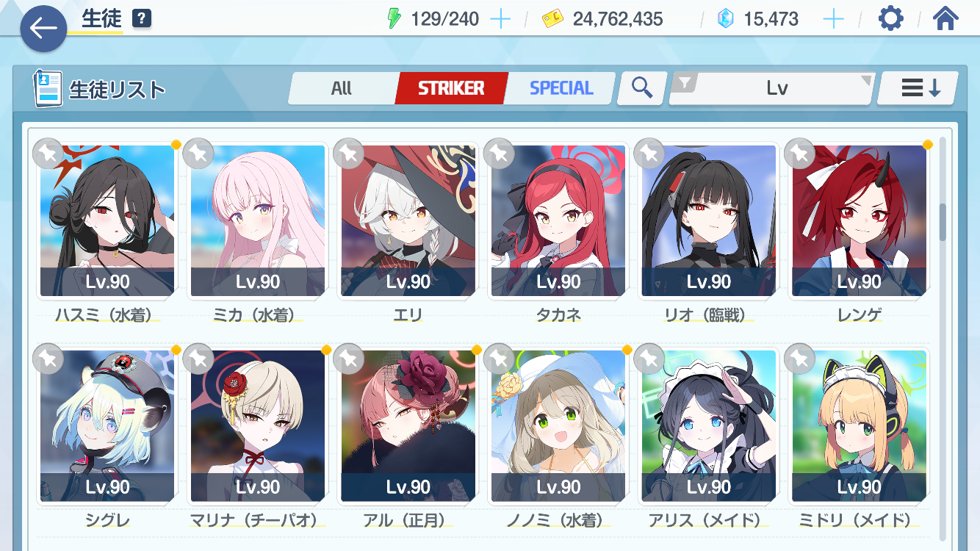Open リオ（臨戦） student card
This screenshot has height=551, width=980.
tap(709, 221)
